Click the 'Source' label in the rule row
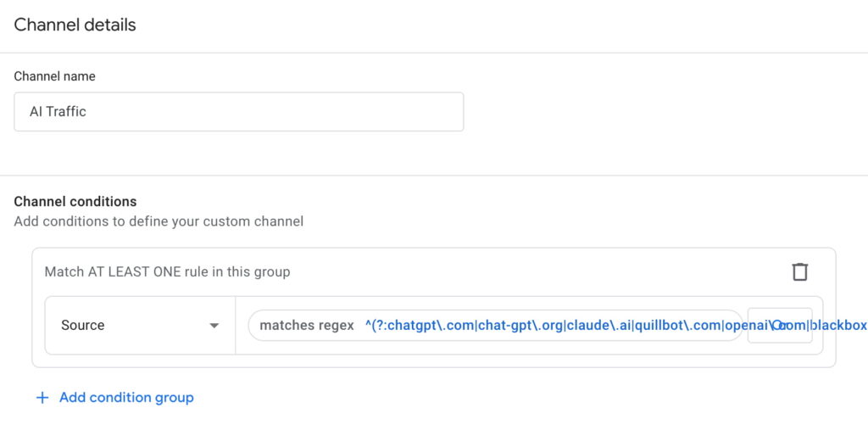This screenshot has width=868, height=447. (83, 326)
